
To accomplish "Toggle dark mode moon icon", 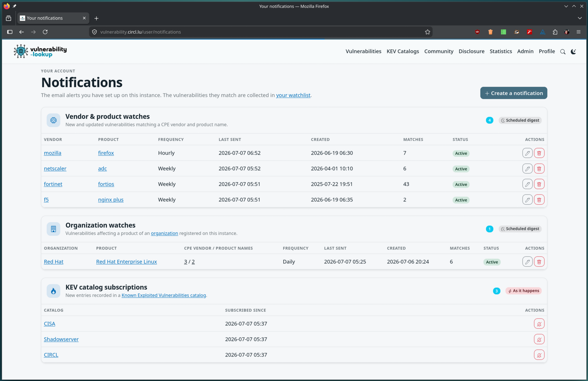I will click(573, 52).
